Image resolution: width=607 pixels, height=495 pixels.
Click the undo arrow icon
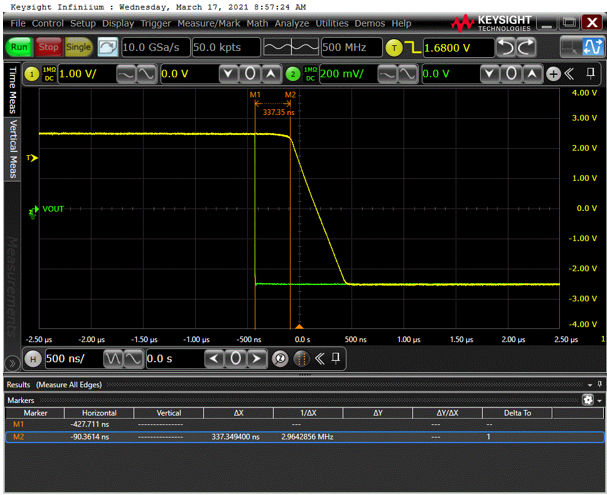pos(506,48)
